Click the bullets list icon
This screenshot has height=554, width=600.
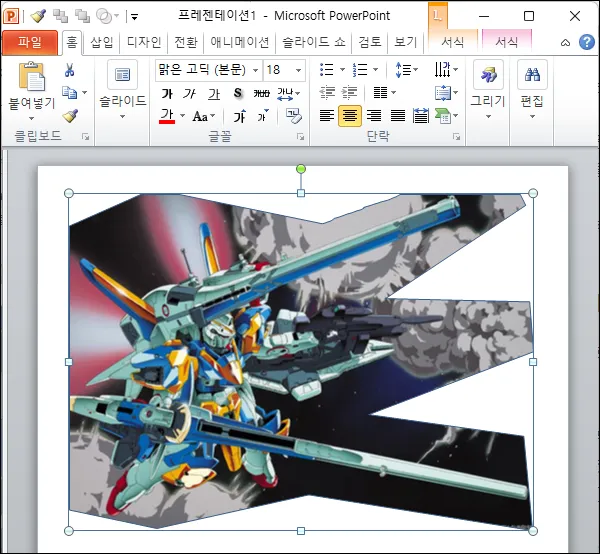[x=327, y=70]
